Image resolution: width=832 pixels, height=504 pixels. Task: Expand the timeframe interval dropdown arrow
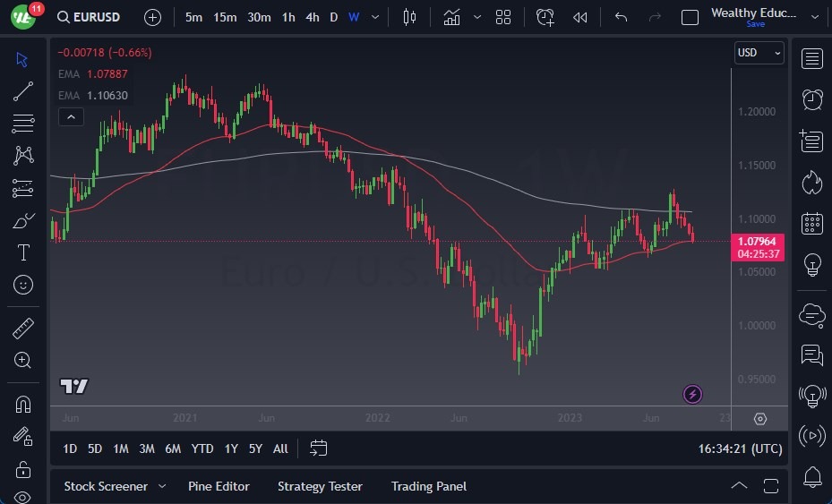point(374,17)
